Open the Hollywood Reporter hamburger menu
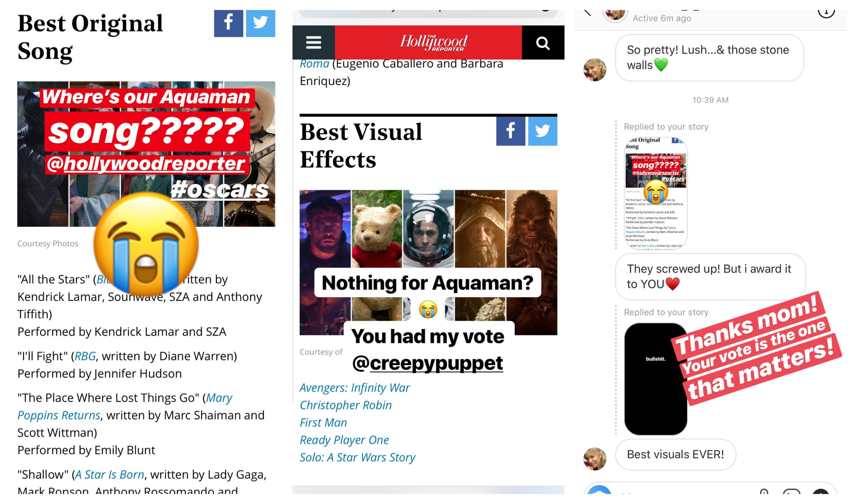The width and height of the screenshot is (857, 504). pyautogui.click(x=313, y=43)
